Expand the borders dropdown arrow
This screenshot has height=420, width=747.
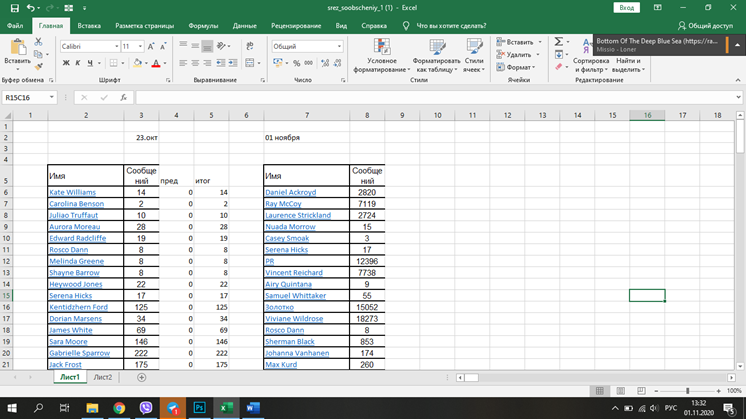point(122,63)
